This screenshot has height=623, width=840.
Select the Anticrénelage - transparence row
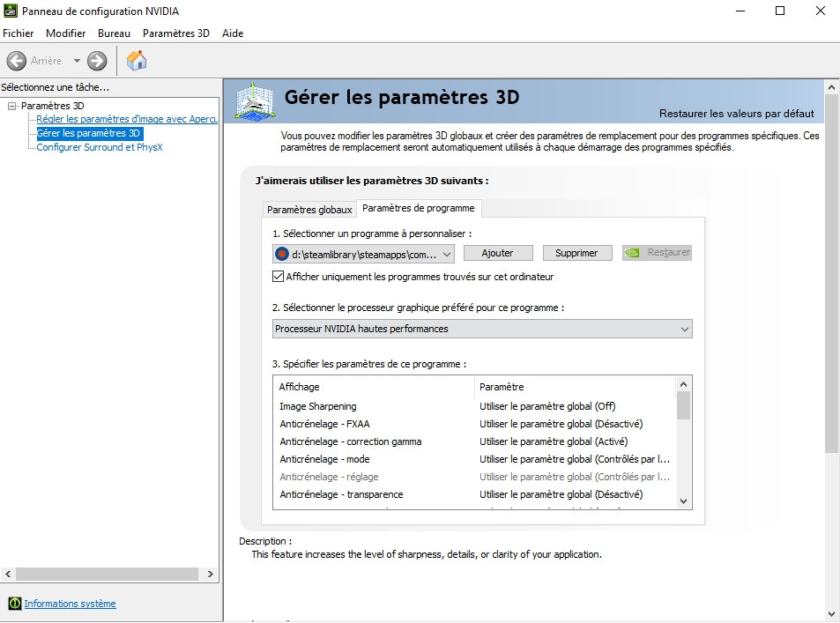click(x=474, y=494)
